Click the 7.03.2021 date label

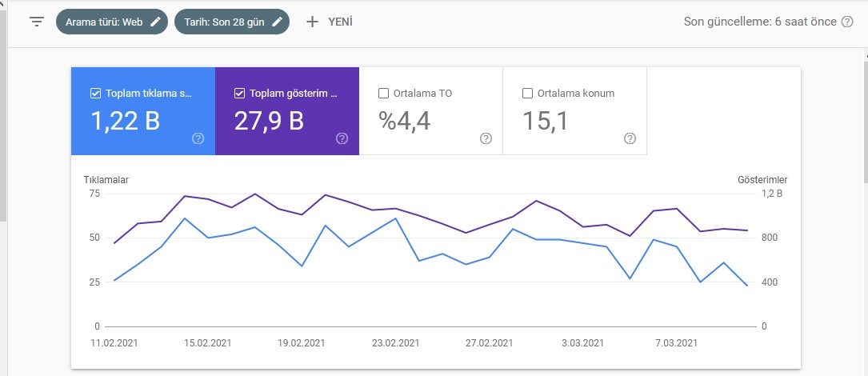(676, 342)
